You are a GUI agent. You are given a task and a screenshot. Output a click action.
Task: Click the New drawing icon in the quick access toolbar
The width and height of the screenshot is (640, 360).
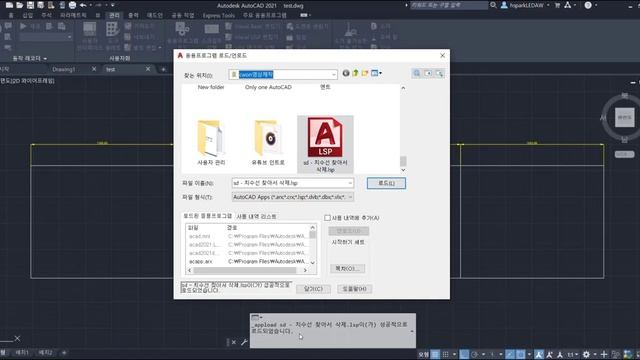(x=9, y=5)
